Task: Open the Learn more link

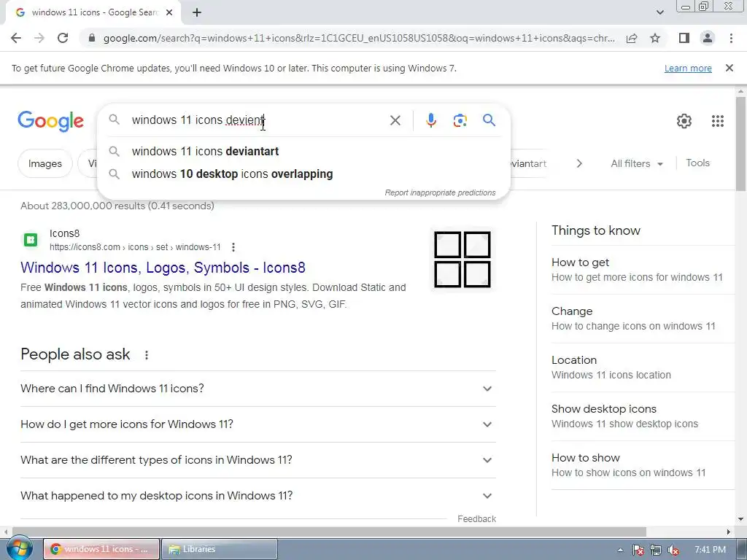Action: [688, 68]
